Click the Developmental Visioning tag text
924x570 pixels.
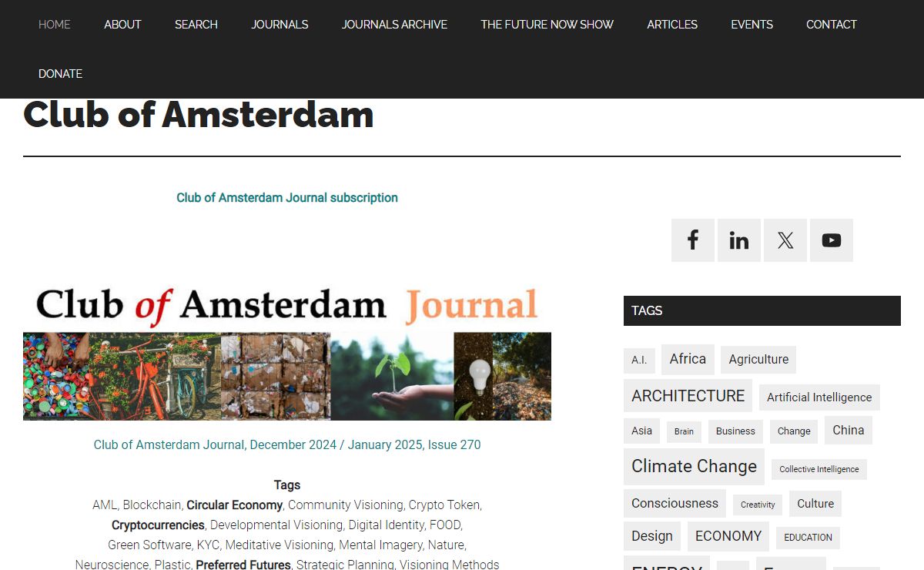point(276,525)
